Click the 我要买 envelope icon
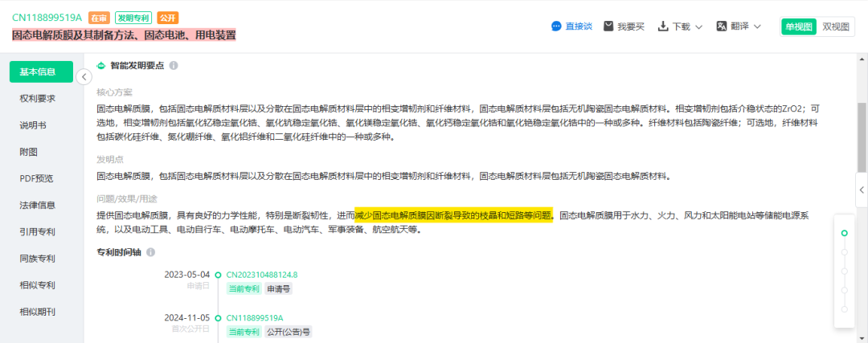The image size is (868, 343). tap(608, 26)
